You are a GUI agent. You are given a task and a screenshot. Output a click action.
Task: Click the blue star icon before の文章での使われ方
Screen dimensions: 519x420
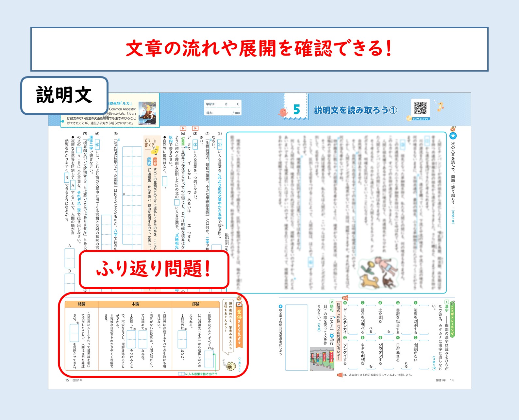280,307
